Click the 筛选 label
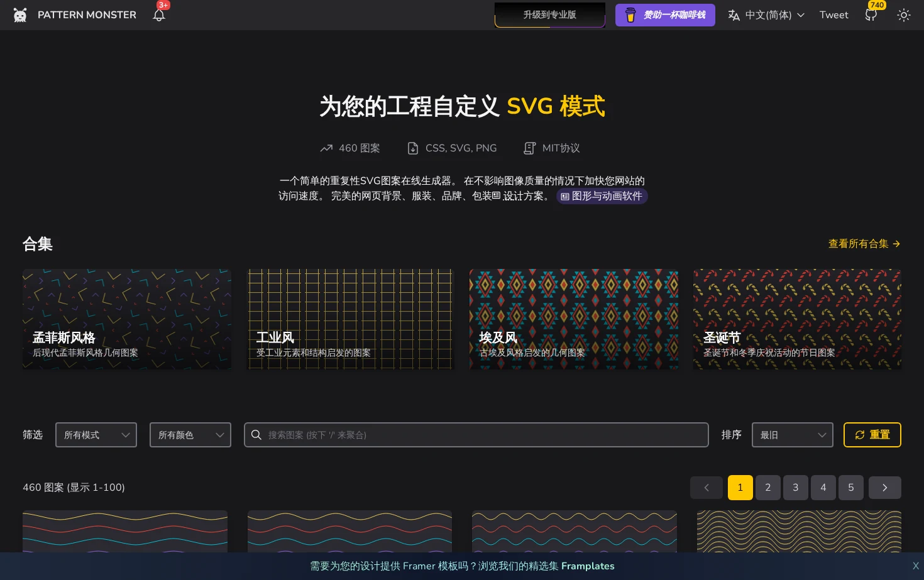 [33, 435]
